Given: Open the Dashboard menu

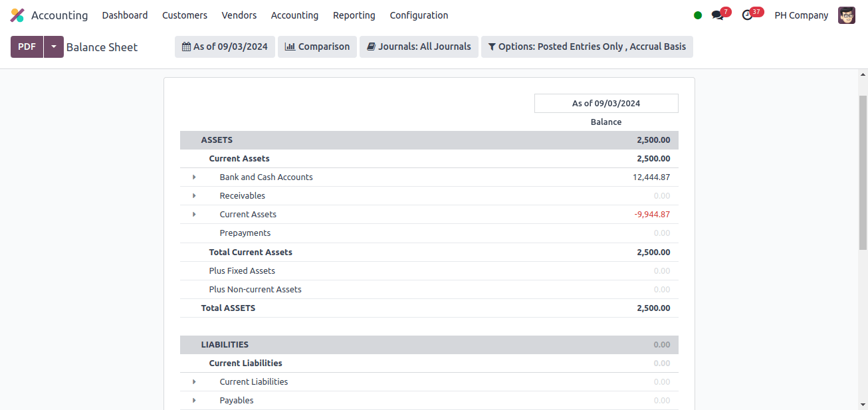Looking at the screenshot, I should (x=125, y=15).
